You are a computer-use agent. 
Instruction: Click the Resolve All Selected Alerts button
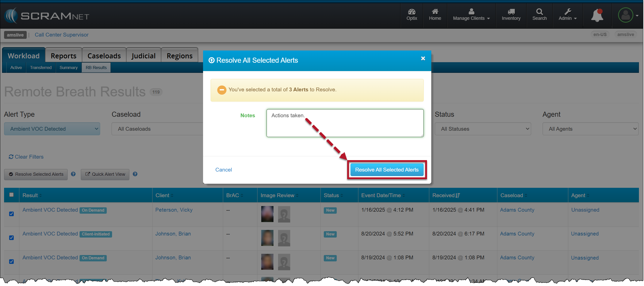point(387,170)
